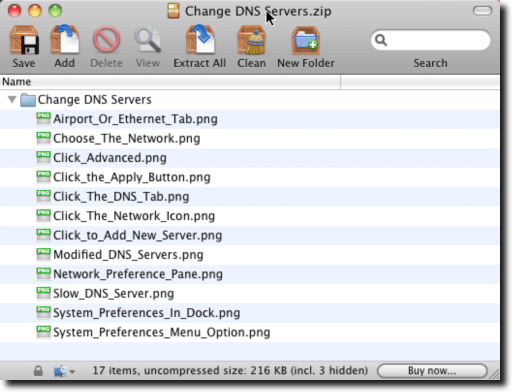Image resolution: width=512 pixels, height=392 pixels.
Task: Click the toolbar toggle pill button
Action: tap(482, 11)
